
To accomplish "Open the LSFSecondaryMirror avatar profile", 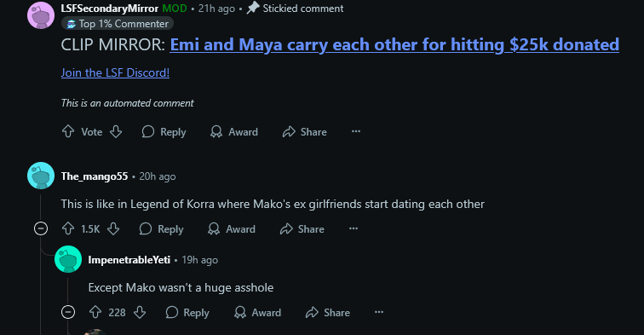I will pos(41,15).
